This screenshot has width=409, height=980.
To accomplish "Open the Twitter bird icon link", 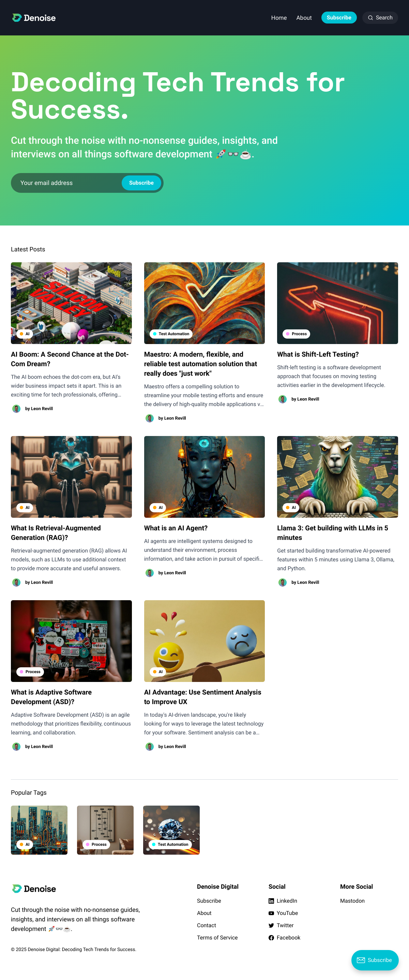I will 271,925.
